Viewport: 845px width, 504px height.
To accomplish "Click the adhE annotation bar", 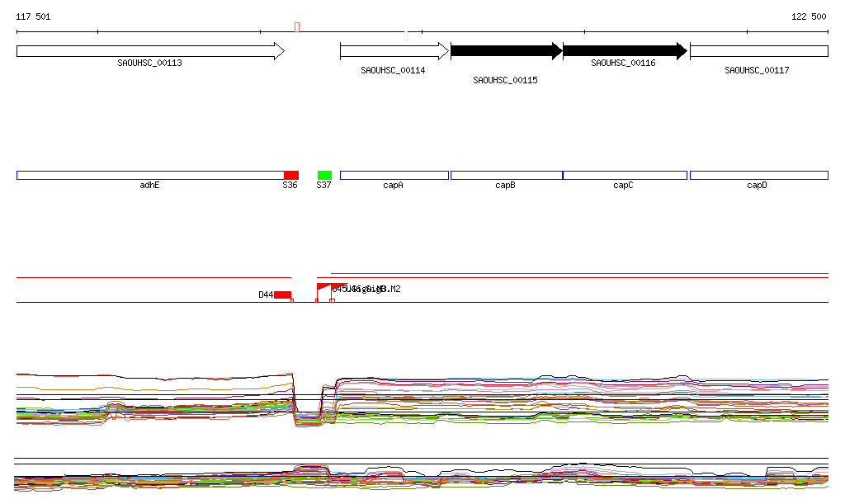I will point(149,175).
